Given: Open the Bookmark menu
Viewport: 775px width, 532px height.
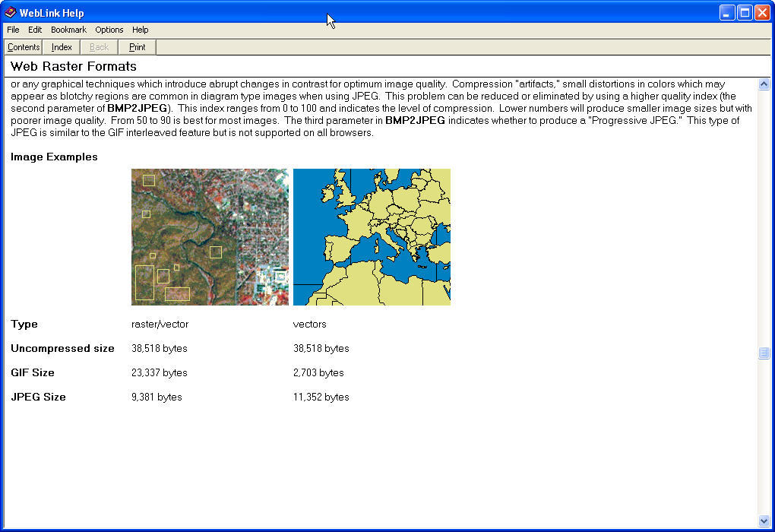Looking at the screenshot, I should [68, 30].
